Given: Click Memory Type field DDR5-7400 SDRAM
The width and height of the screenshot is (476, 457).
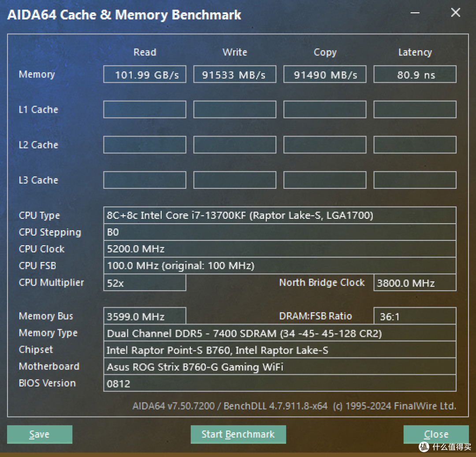Looking at the screenshot, I should (x=279, y=333).
